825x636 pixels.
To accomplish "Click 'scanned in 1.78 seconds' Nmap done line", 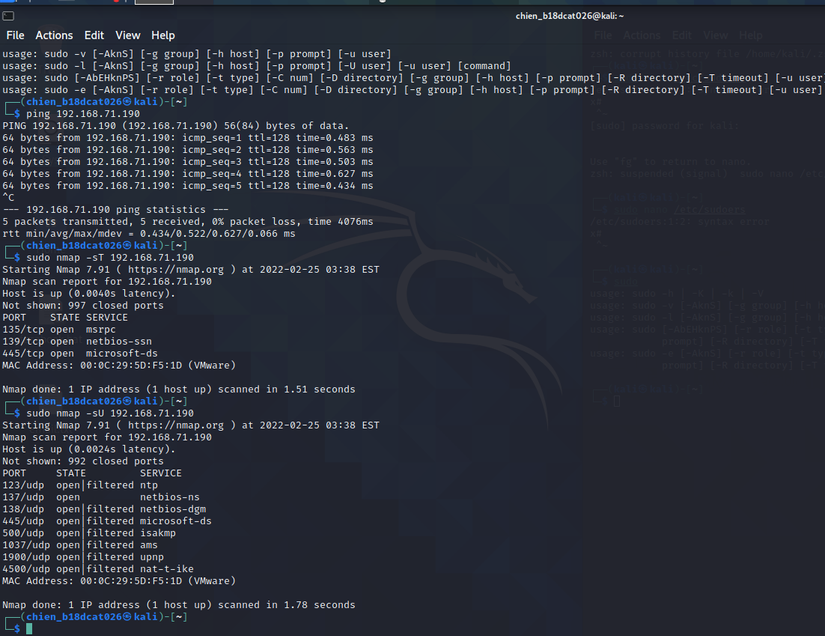I will pos(179,605).
